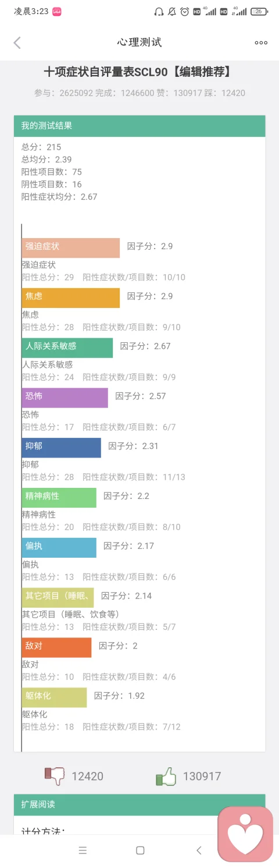Tap the dislike count 12420
Viewport: 279px width, 868px height.
(87, 776)
